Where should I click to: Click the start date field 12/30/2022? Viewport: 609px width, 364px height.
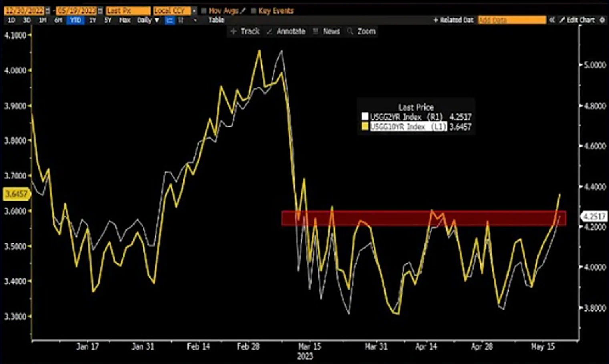tap(24, 11)
